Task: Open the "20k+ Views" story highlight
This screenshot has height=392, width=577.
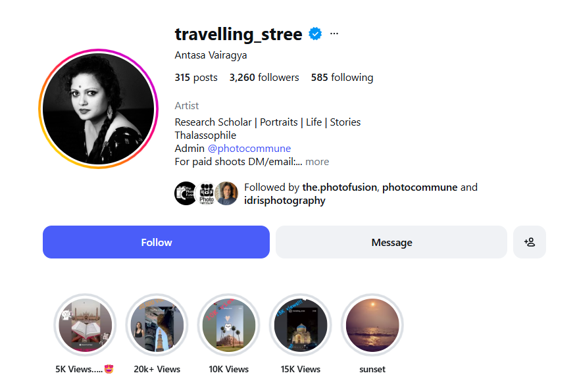Action: 157,325
